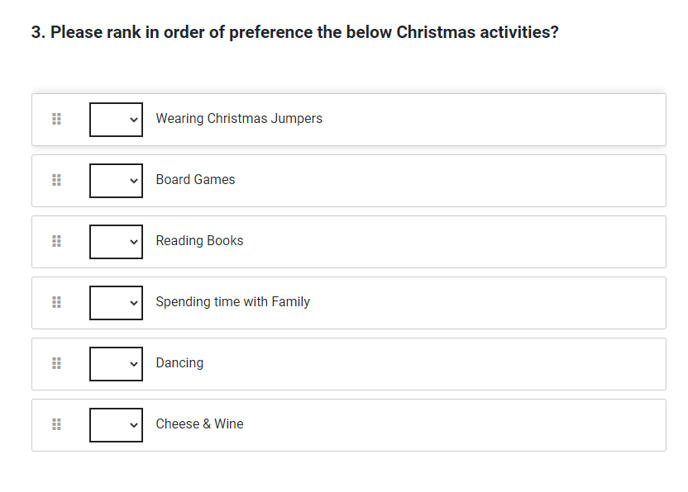Open rank dropdown for Wearing Christmas Jumpers
This screenshot has width=688, height=492.
tap(116, 119)
